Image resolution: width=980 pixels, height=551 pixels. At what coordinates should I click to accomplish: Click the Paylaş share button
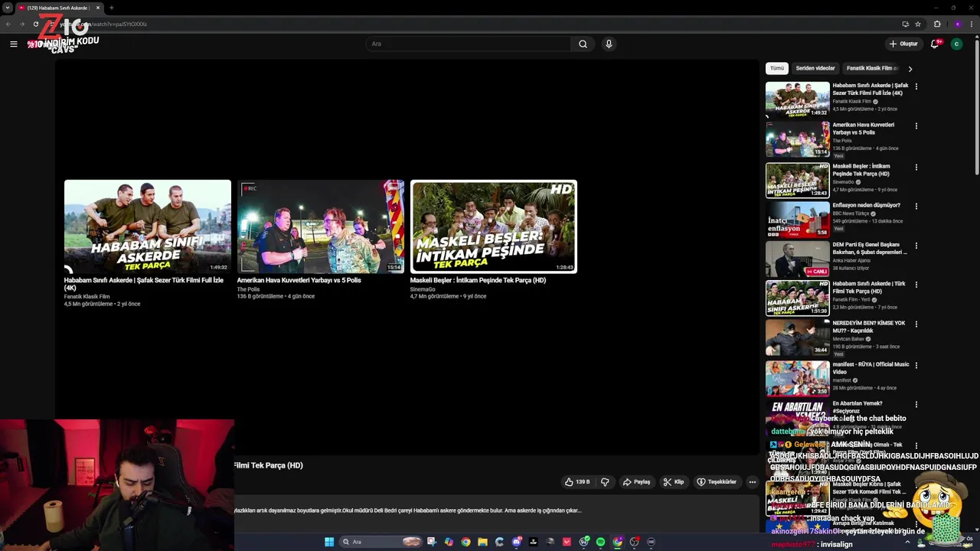point(637,482)
